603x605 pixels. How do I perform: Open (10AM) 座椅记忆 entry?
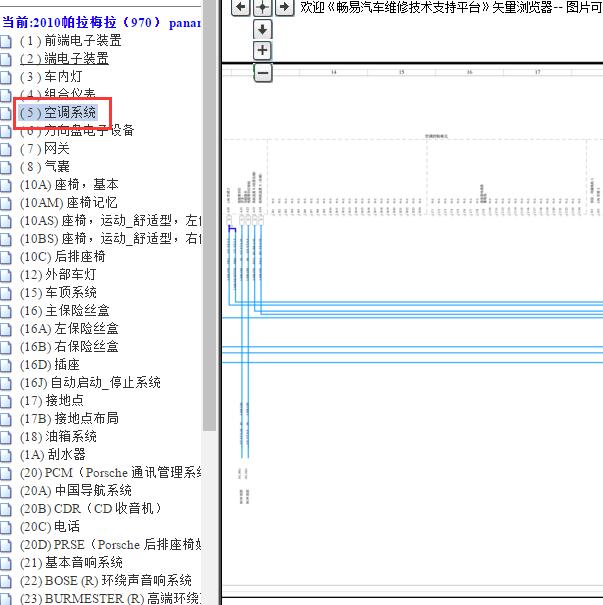click(69, 203)
